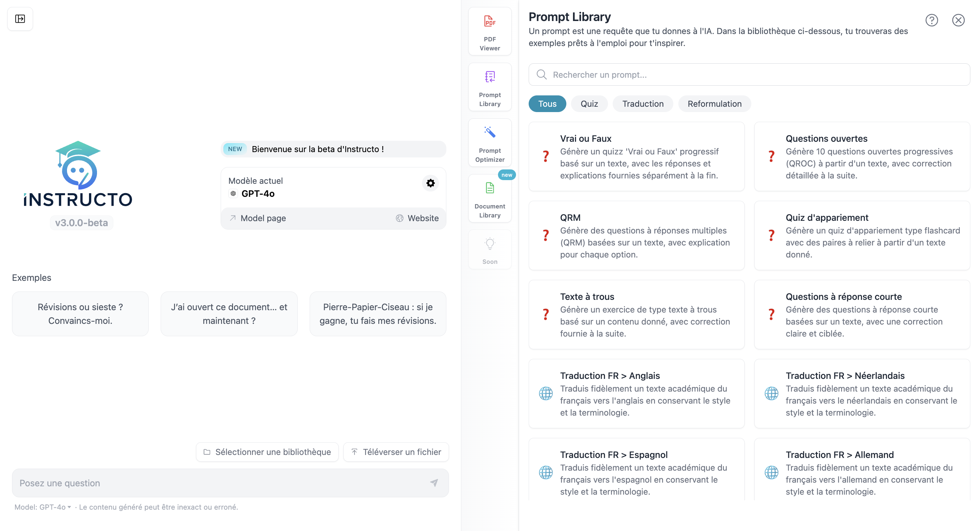980x531 pixels.
Task: Close the Prompt Library panel
Action: [958, 20]
